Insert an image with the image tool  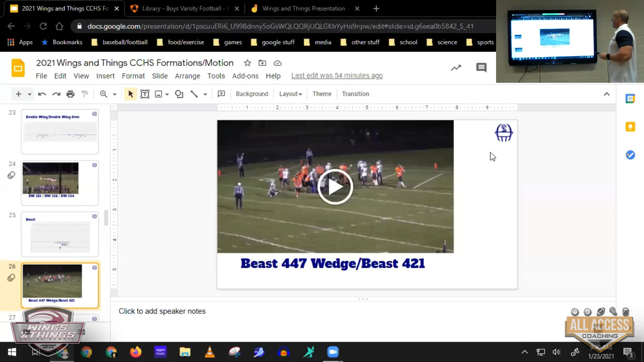(x=158, y=94)
